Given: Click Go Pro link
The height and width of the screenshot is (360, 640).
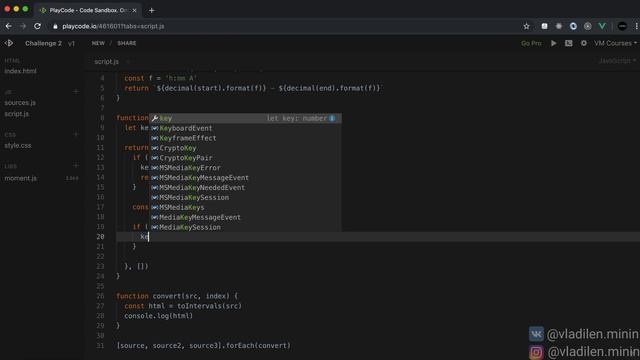Looking at the screenshot, I should 531,43.
